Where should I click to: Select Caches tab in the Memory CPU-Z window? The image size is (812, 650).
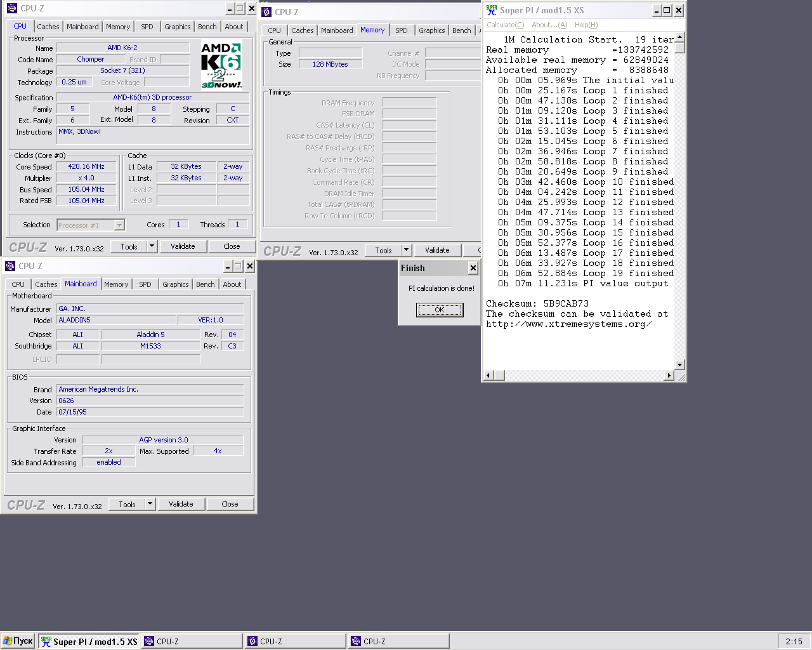pyautogui.click(x=303, y=30)
